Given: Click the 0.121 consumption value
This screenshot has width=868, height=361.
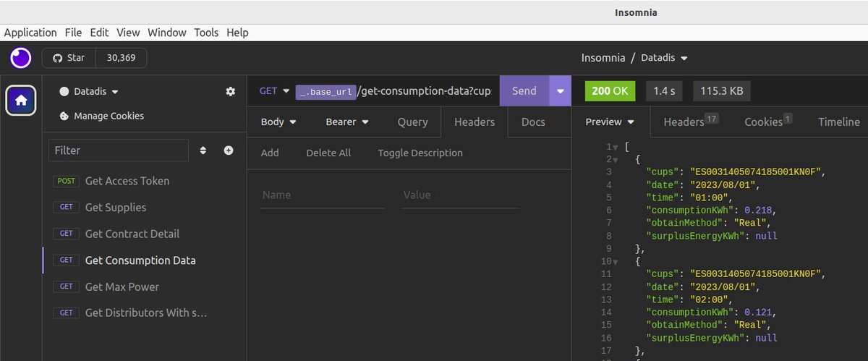Looking at the screenshot, I should click(759, 312).
